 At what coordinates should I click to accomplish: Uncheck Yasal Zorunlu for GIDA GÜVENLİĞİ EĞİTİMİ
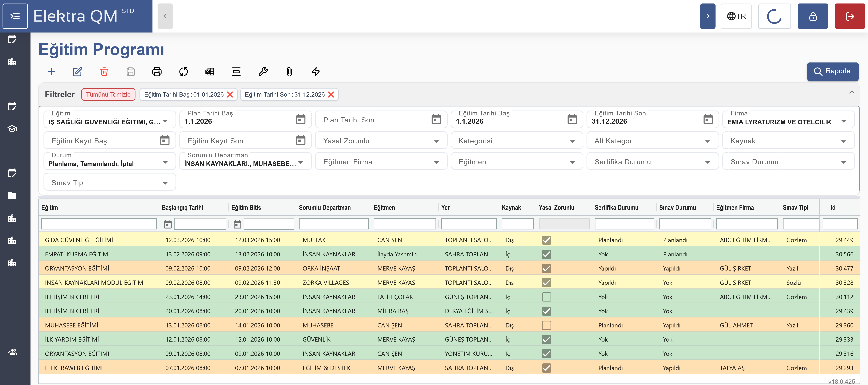click(x=546, y=240)
